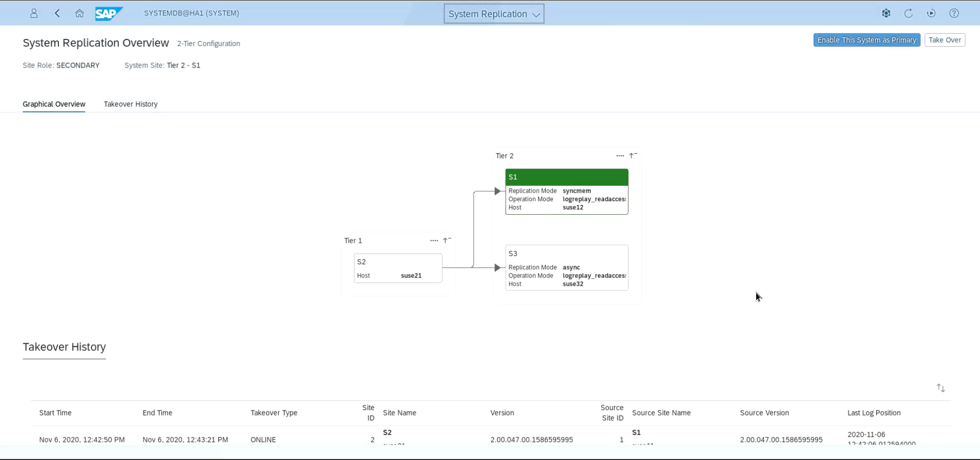
Task: Open Help question mark icon
Action: pyautogui.click(x=954, y=13)
